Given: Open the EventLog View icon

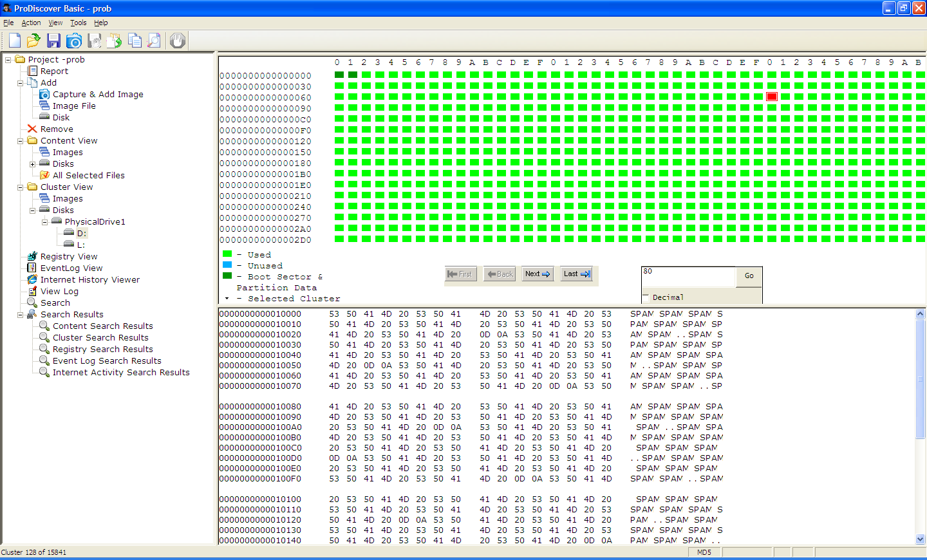Looking at the screenshot, I should point(32,268).
